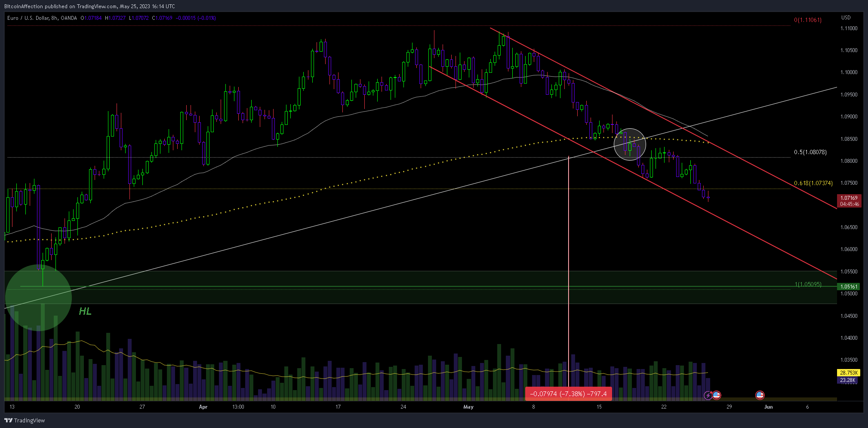Select the green circle highlight near HL

click(x=38, y=298)
